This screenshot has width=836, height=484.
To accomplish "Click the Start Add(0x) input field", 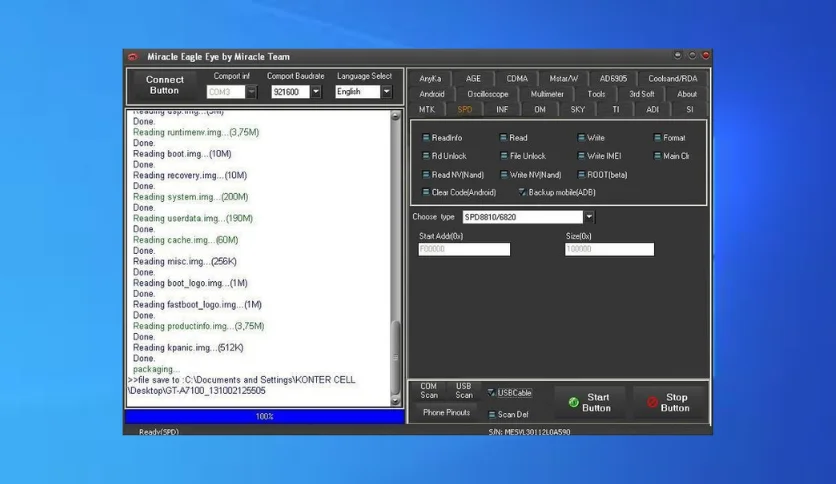I will point(464,249).
